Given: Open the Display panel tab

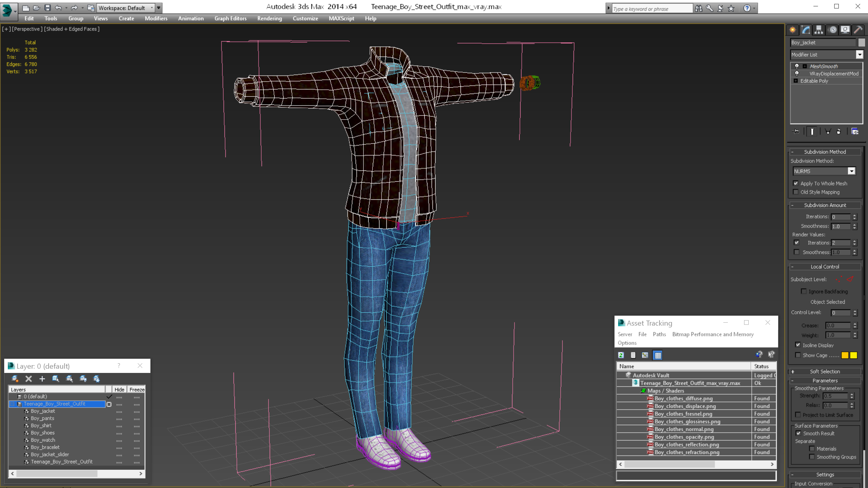Looking at the screenshot, I should (845, 30).
